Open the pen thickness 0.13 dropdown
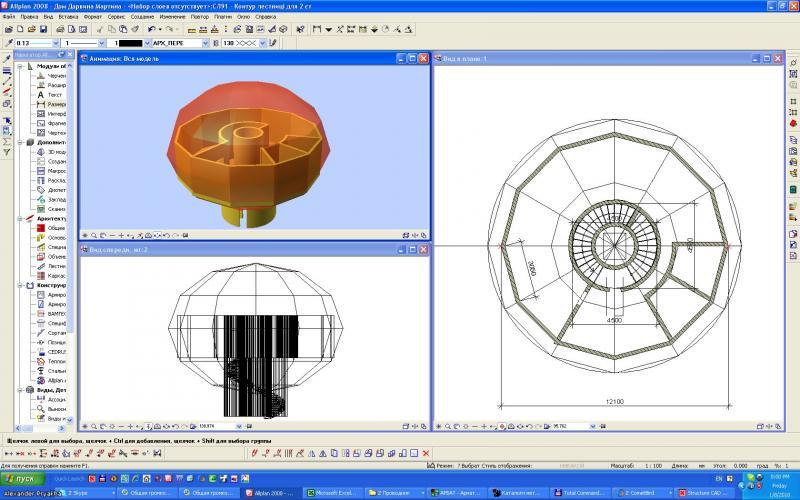 point(55,44)
